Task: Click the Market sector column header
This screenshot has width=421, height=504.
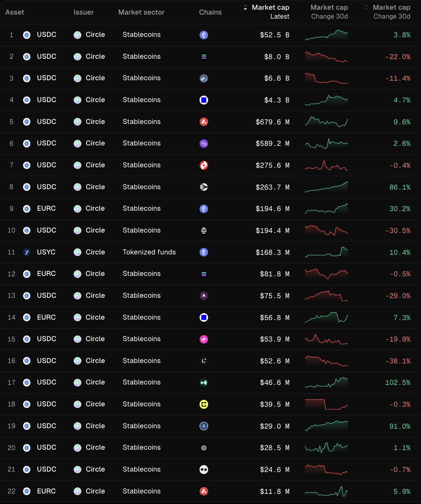Action: click(141, 12)
